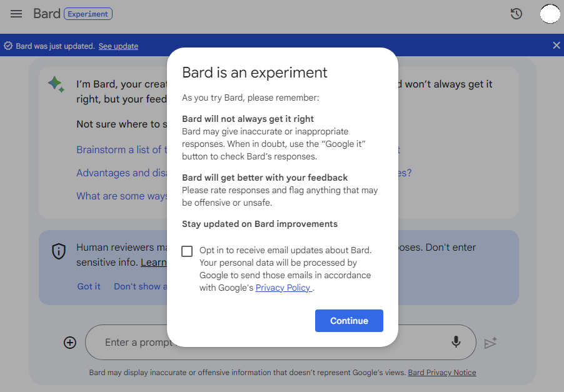Open the hamburger main menu
The height and width of the screenshot is (392, 564).
click(16, 14)
